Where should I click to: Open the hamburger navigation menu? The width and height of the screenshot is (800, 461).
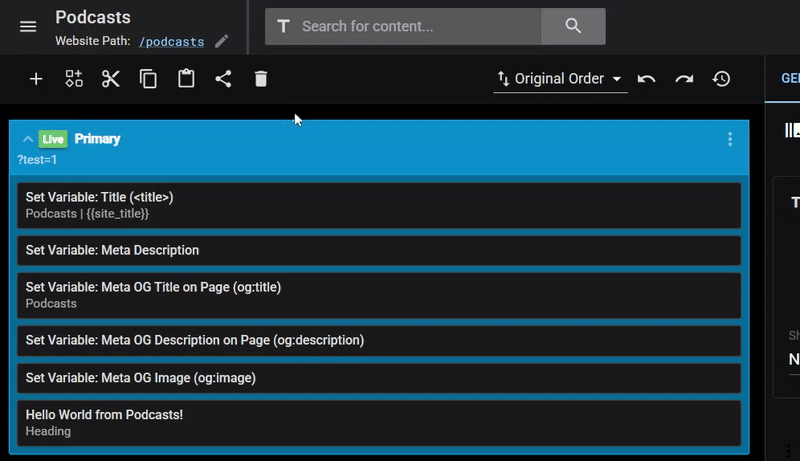point(28,26)
